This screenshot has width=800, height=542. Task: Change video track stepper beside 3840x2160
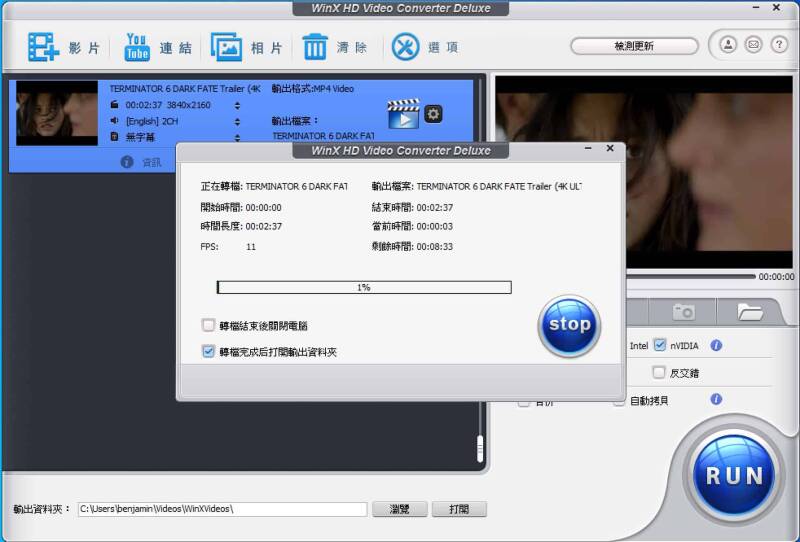pos(237,106)
